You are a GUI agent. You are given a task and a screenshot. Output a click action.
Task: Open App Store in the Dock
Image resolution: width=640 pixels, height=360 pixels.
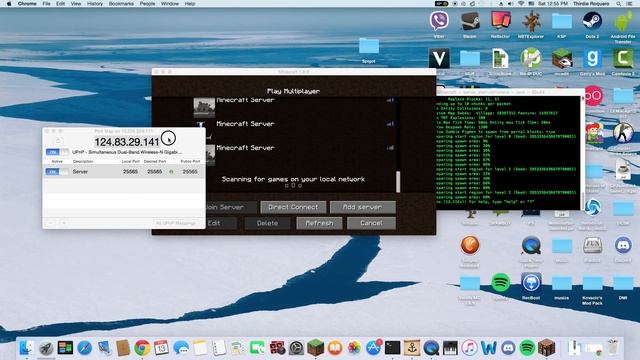pos(373,348)
